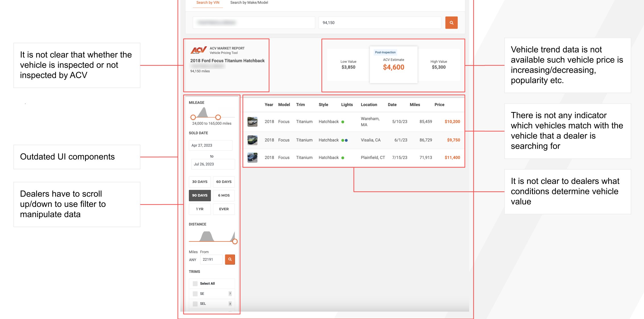Select the 1 YR range button
The height and width of the screenshot is (319, 644).
pos(200,209)
